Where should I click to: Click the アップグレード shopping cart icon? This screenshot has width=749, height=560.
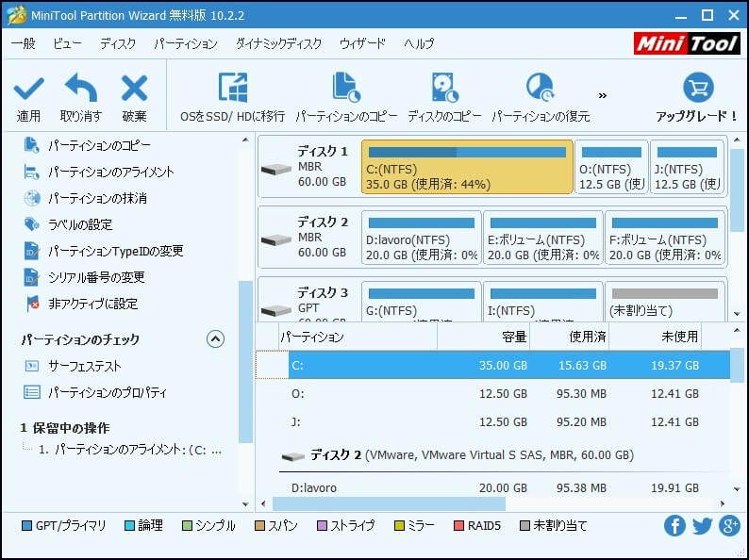pos(698,88)
